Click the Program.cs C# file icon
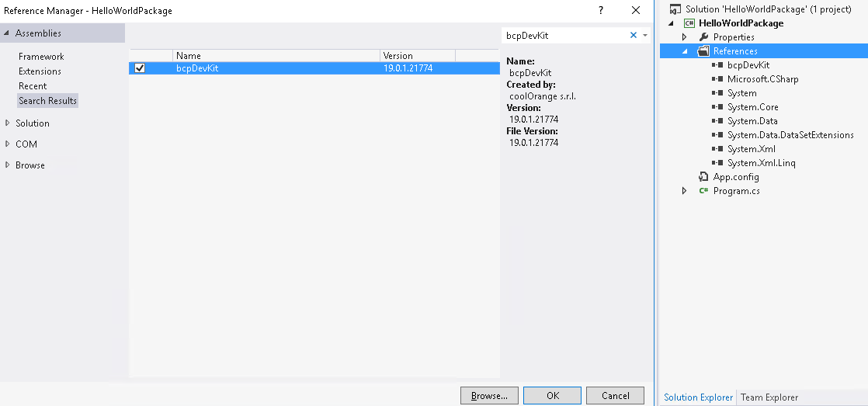Image resolution: width=868 pixels, height=406 pixels. point(703,191)
